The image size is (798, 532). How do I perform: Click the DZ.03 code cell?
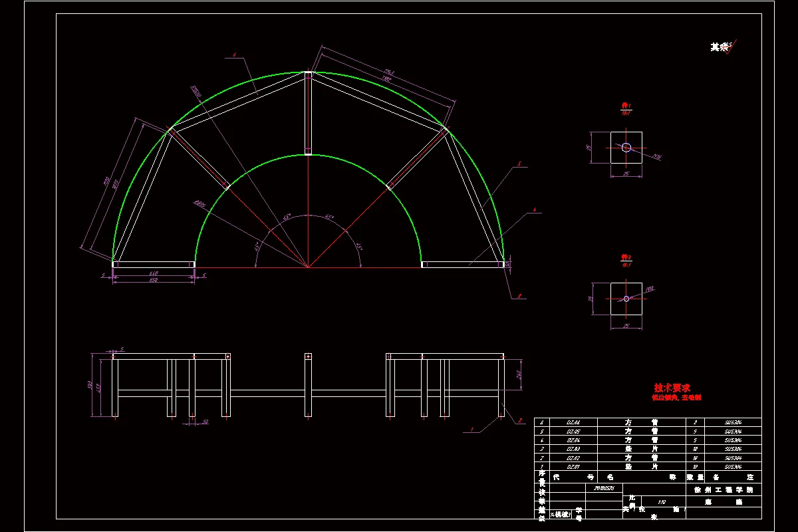[573, 449]
